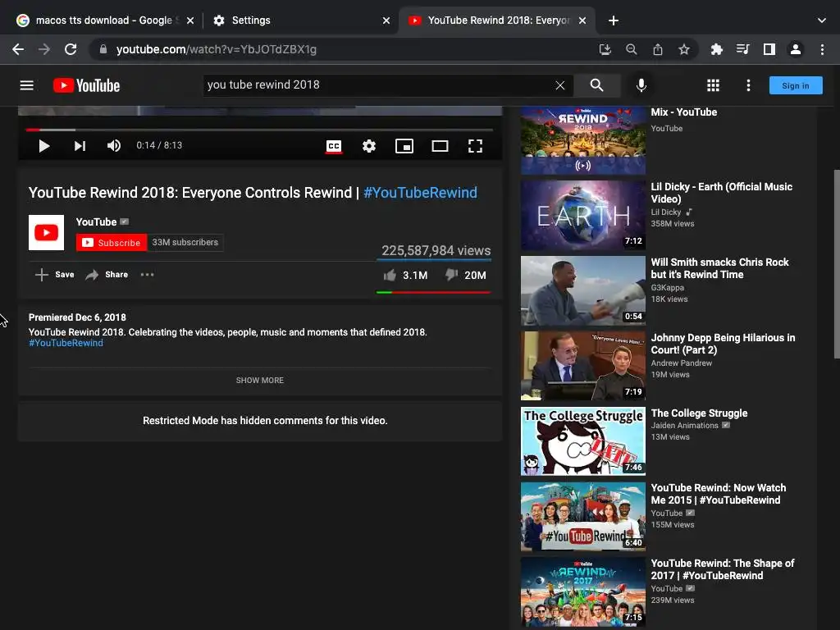Open a new browser tab
Viewport: 840px width, 630px height.
614,21
